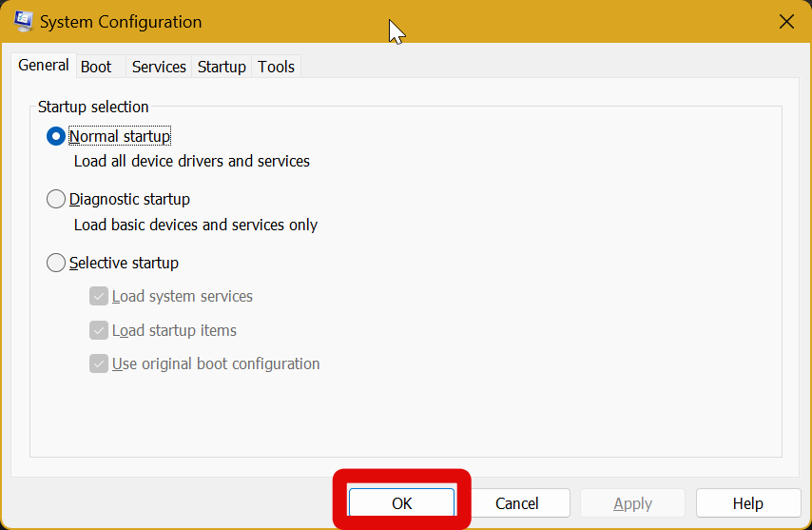Viewport: 812px width, 530px height.
Task: Go to the Services tab
Action: click(x=159, y=67)
